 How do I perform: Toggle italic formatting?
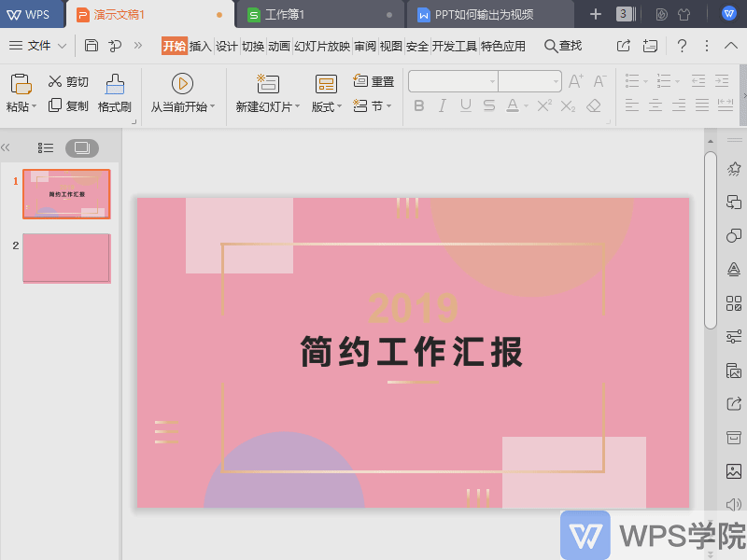[x=441, y=105]
